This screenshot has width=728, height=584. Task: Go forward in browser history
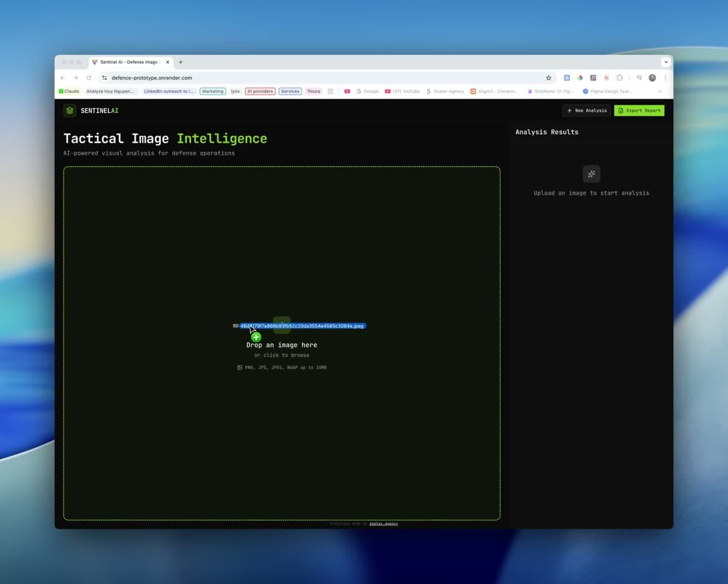point(76,78)
